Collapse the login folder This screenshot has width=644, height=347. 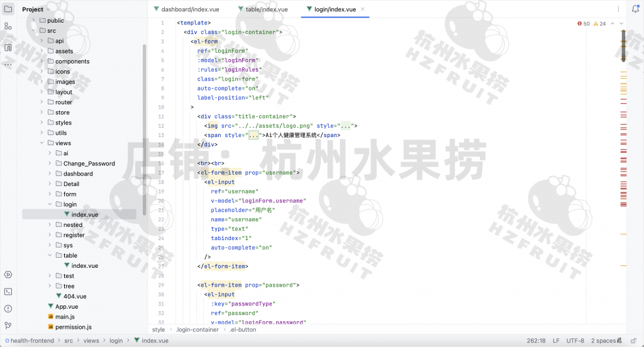point(50,204)
